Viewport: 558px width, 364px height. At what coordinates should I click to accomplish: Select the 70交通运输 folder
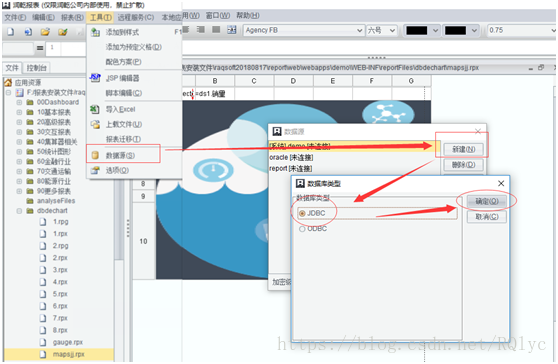click(x=54, y=172)
